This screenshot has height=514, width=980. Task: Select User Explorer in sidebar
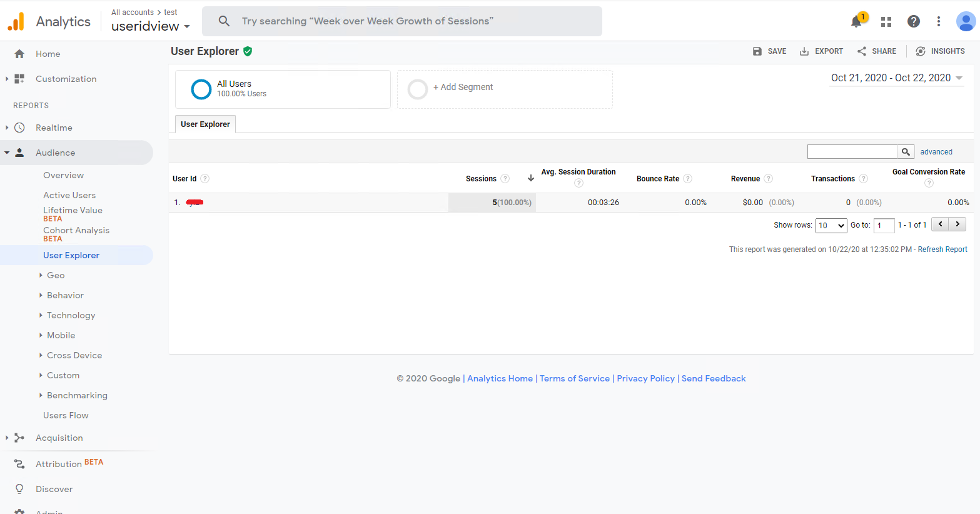click(71, 255)
